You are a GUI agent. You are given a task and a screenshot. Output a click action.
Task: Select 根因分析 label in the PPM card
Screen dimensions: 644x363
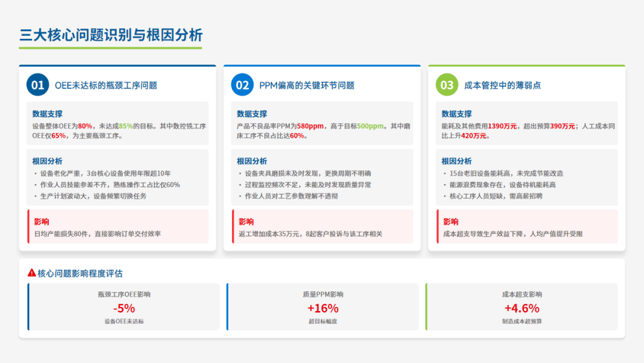pos(252,161)
